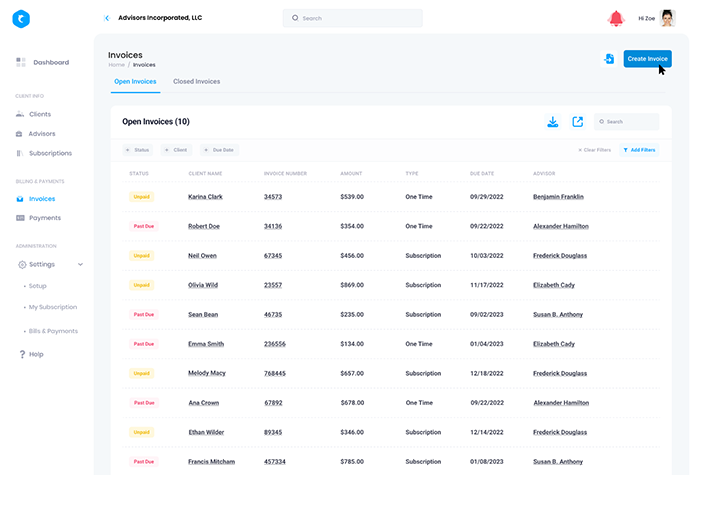This screenshot has width=705, height=524.
Task: Download the open invoices list
Action: 552,122
